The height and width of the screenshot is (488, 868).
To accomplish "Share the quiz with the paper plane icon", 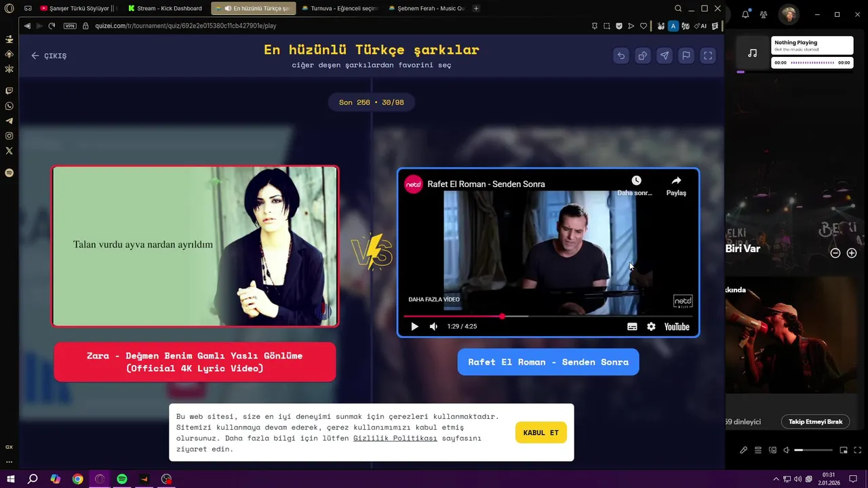I will coord(665,56).
